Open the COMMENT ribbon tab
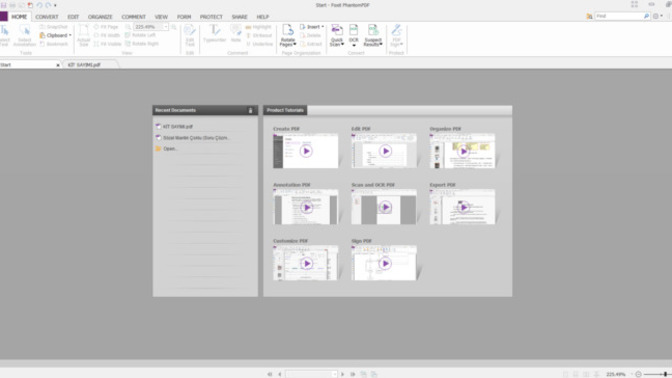This screenshot has height=378, width=672. pos(133,17)
